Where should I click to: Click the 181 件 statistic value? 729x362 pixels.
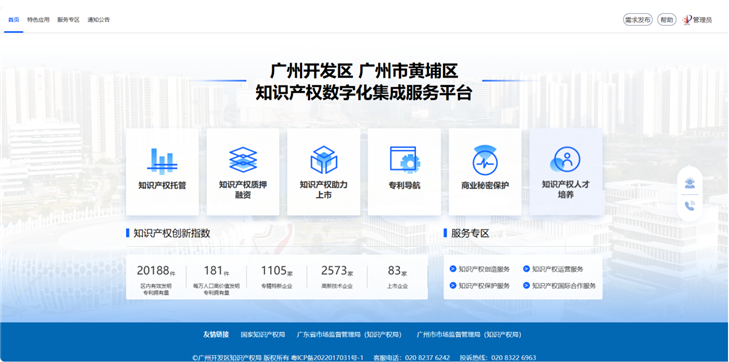[216, 271]
